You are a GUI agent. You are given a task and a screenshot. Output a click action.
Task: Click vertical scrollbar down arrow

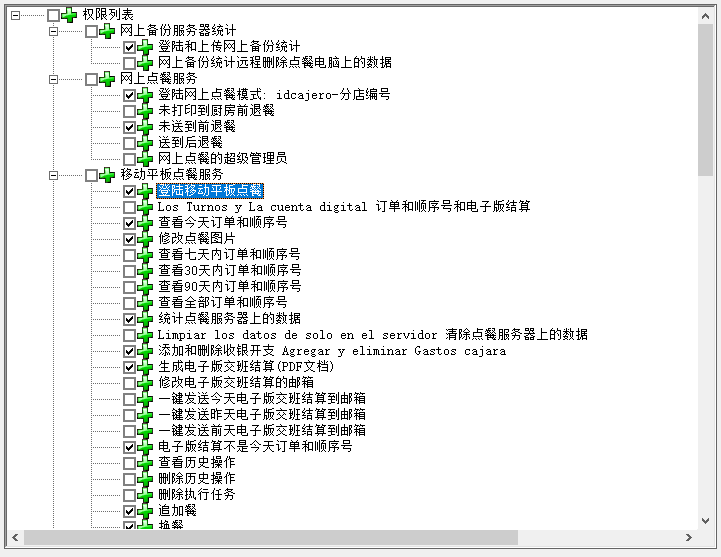(705, 521)
